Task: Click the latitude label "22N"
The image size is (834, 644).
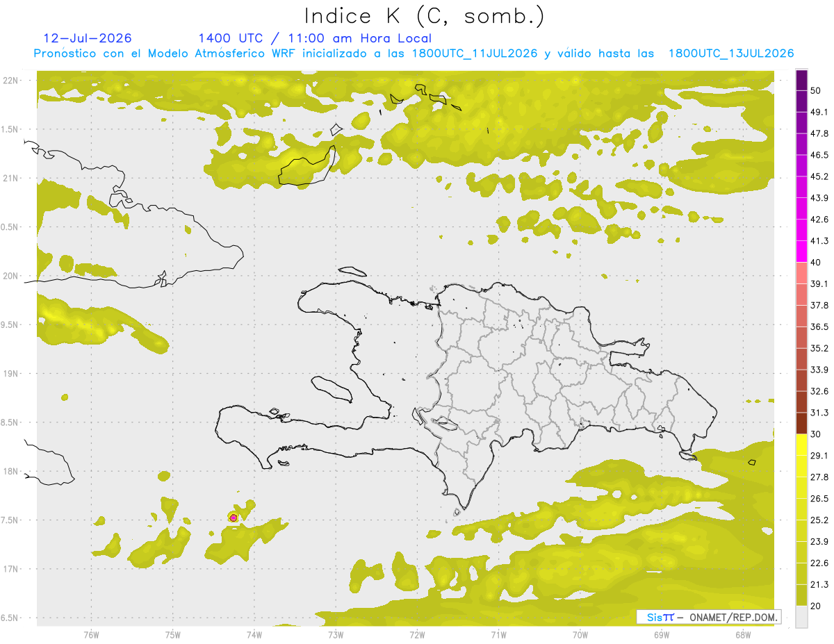Action: 11,80
